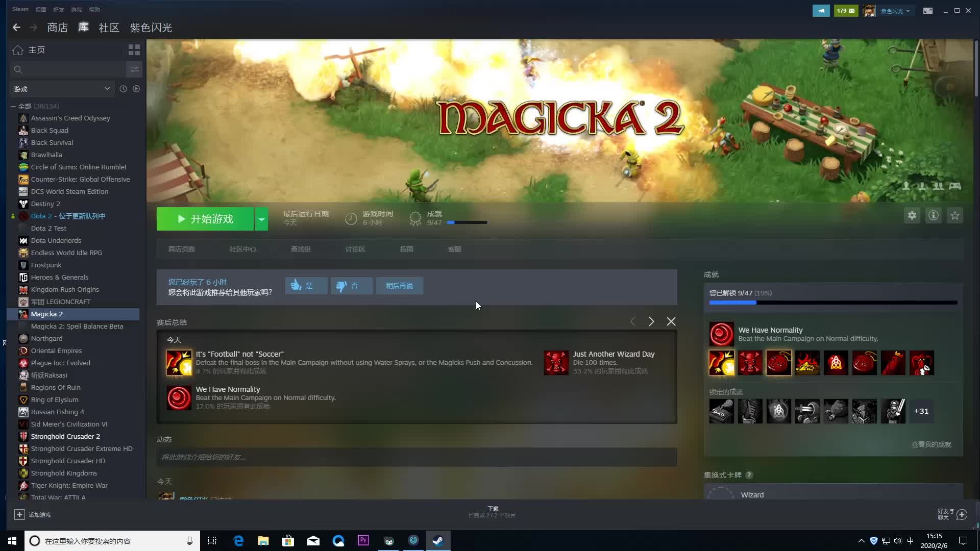
Task: Click the recently played clock icon
Action: [x=123, y=88]
